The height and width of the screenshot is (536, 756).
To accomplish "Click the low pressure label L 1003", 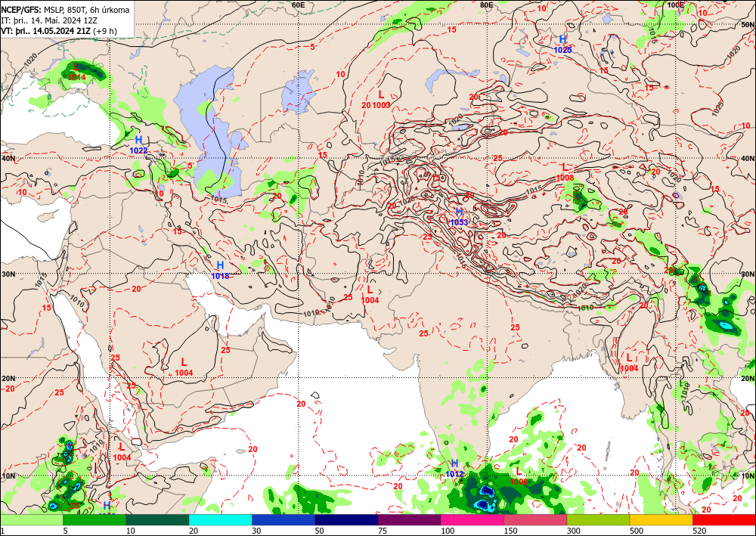I will point(381,99).
